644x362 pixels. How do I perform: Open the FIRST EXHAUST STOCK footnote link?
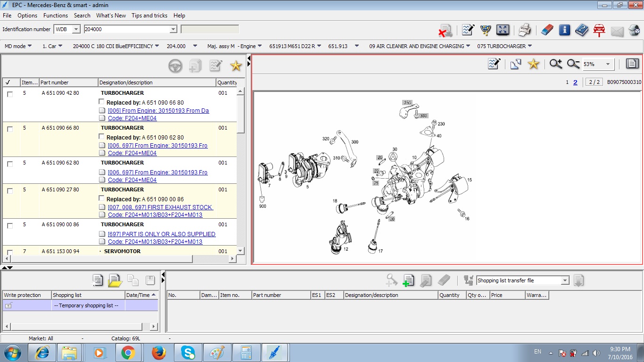pos(160,207)
